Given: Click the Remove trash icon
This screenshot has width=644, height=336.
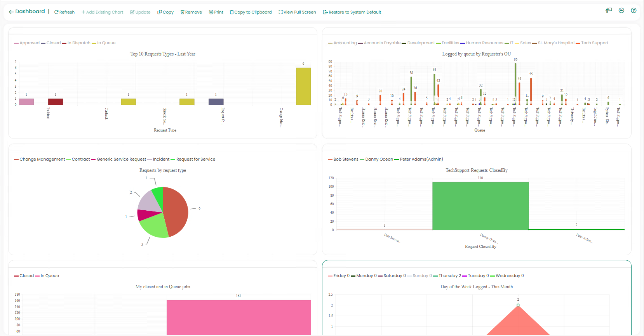Looking at the screenshot, I should 182,12.
